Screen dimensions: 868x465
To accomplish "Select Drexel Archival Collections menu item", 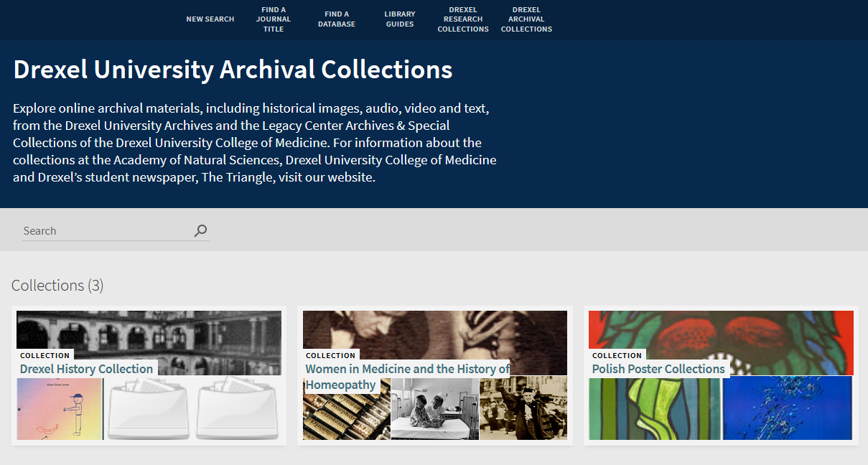I will (x=526, y=19).
